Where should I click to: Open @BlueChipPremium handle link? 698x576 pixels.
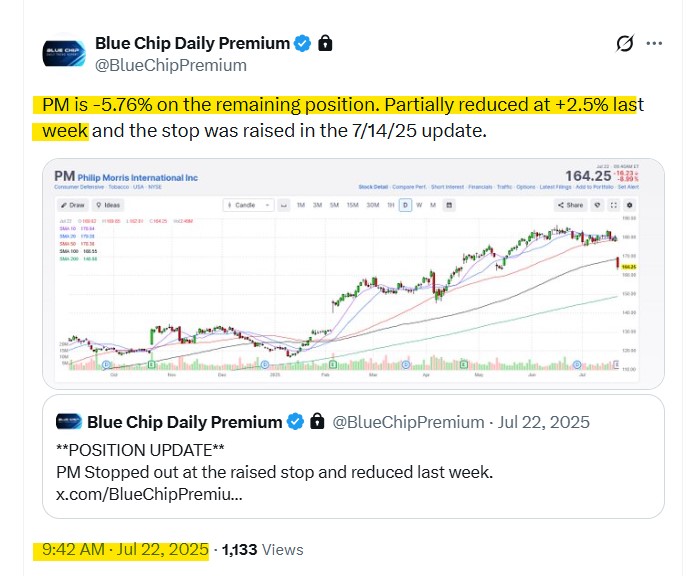coord(170,65)
